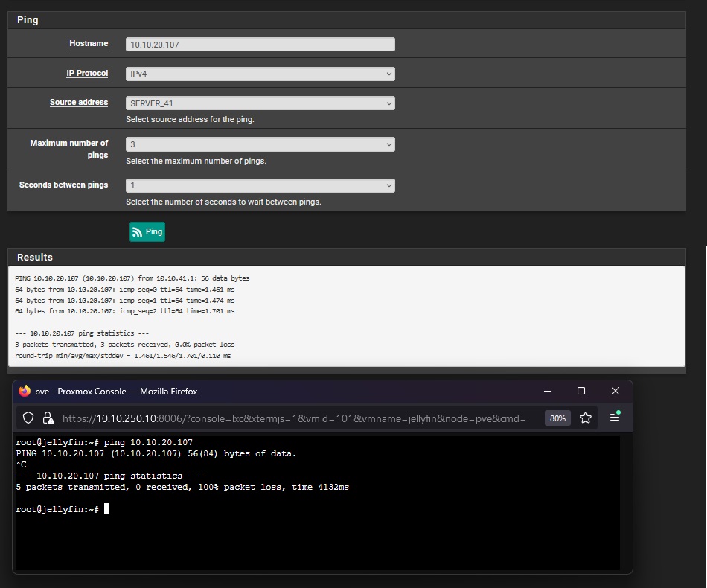Open Firefox tracking protection shield icon

(28, 418)
